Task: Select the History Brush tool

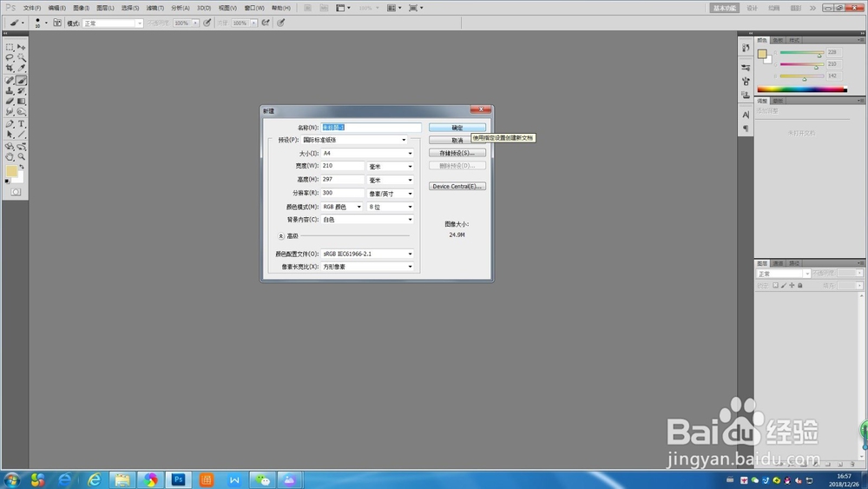Action: (x=21, y=91)
